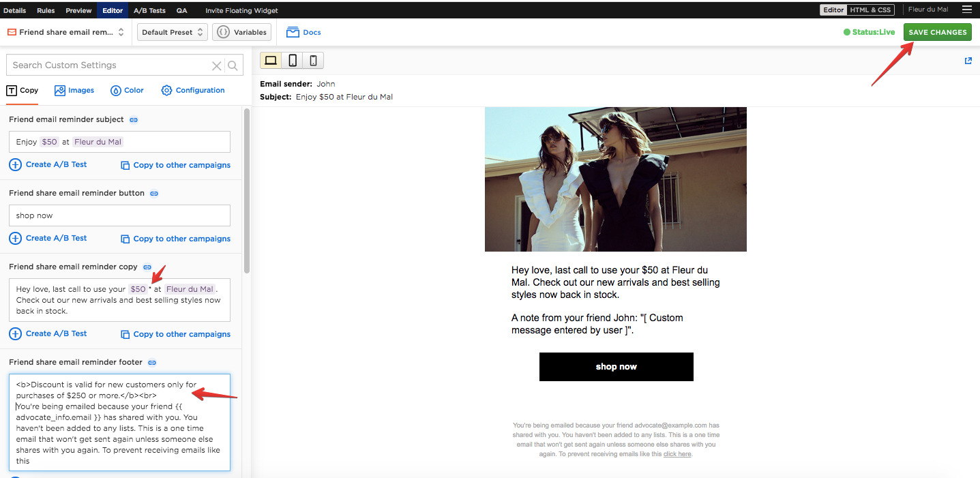Select the Editor tab in top bar
Image resolution: width=980 pixels, height=478 pixels.
tap(113, 10)
